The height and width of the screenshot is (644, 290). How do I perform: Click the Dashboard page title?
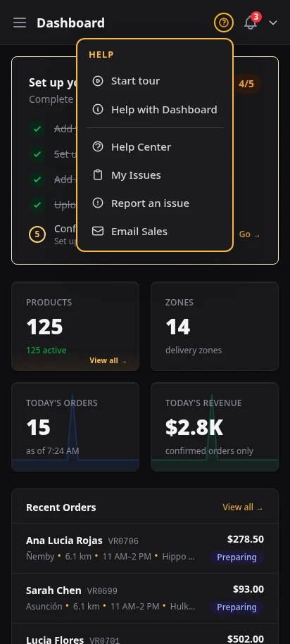tap(70, 23)
